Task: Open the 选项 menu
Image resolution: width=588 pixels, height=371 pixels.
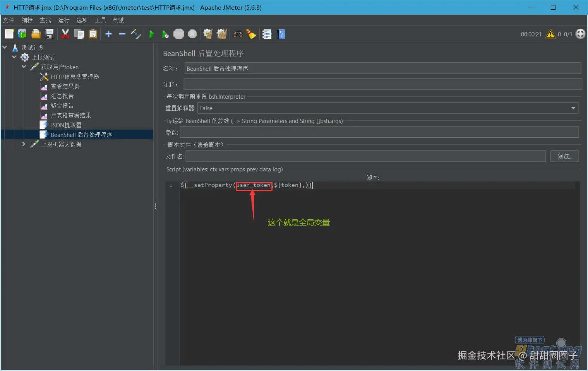Action: (82, 20)
